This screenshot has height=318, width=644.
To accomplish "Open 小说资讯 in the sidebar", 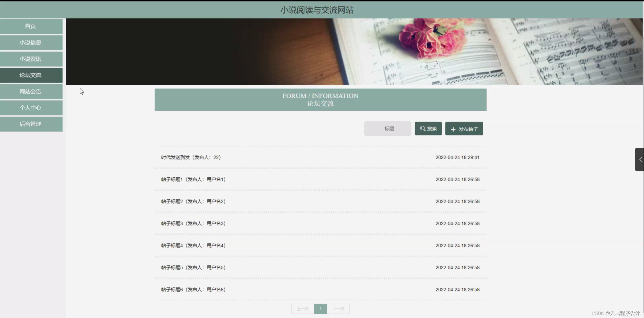I will pos(31,59).
